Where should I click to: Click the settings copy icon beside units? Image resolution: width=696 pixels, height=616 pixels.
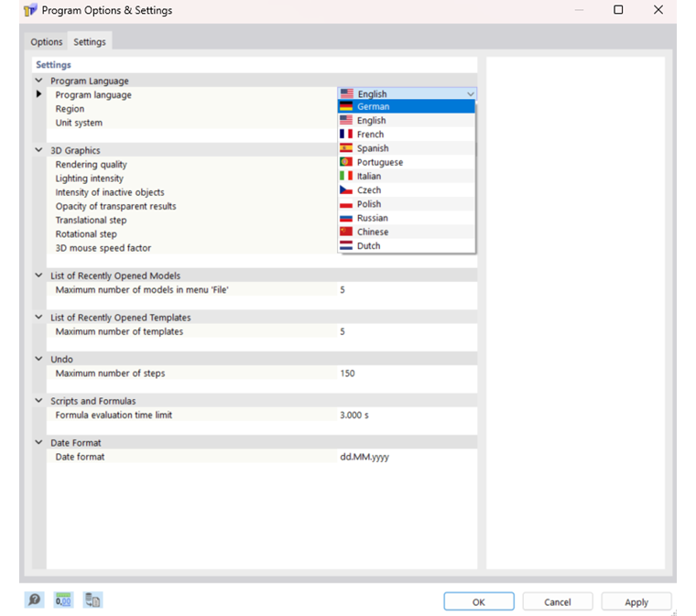[x=92, y=600]
